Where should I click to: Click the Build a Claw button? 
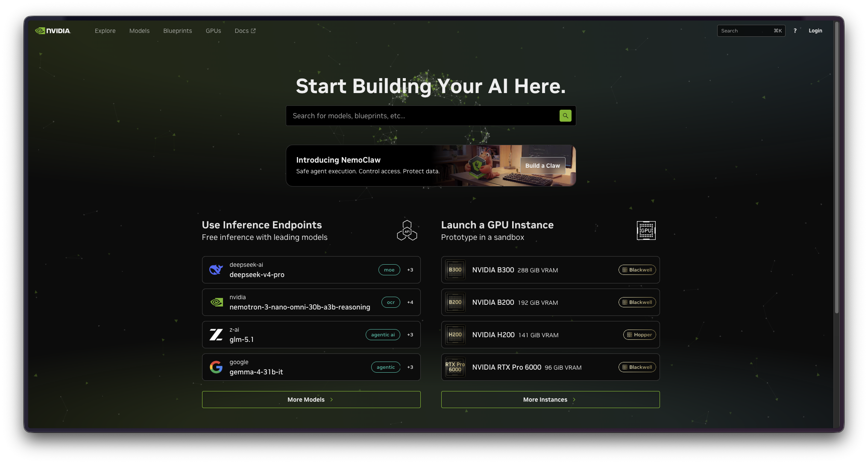coord(542,166)
